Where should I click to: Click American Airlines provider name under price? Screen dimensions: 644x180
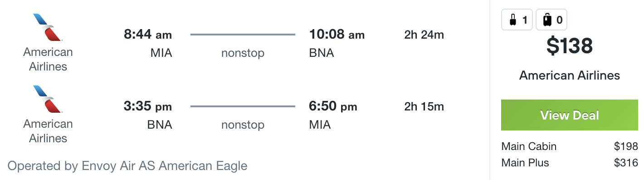(x=570, y=75)
